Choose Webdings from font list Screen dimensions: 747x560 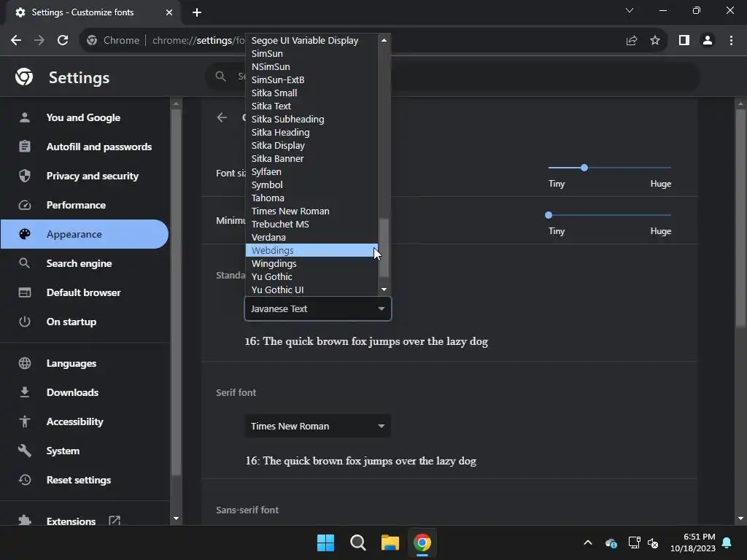point(311,250)
